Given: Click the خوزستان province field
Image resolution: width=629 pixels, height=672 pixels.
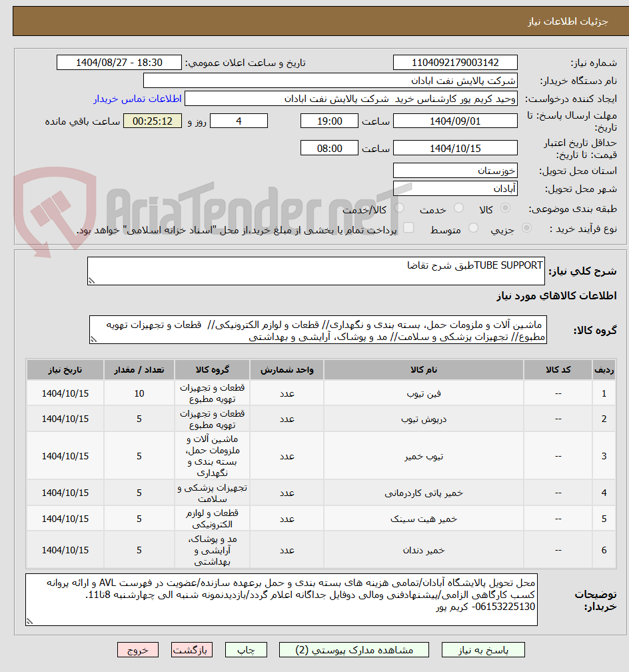Looking at the screenshot, I should pyautogui.click(x=455, y=171).
